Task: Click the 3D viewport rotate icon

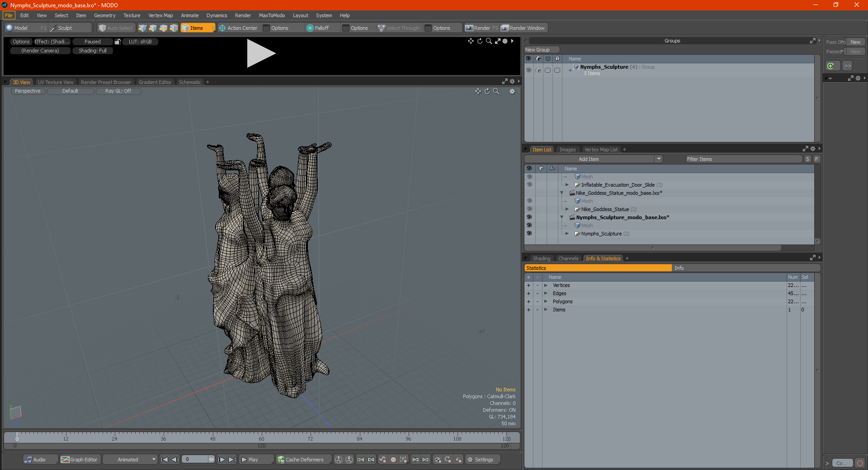Action: pos(487,91)
